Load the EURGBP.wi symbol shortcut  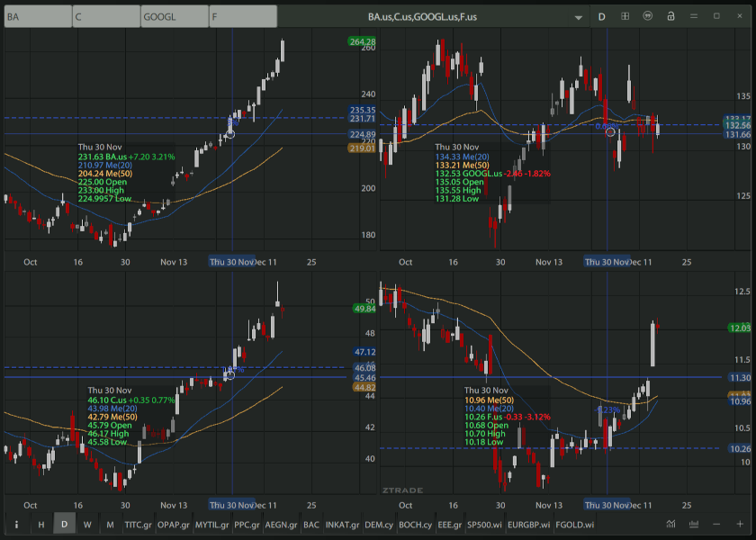click(x=528, y=524)
